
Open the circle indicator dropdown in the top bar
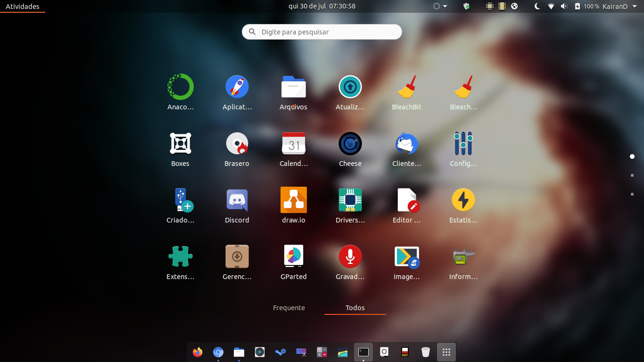click(x=440, y=6)
